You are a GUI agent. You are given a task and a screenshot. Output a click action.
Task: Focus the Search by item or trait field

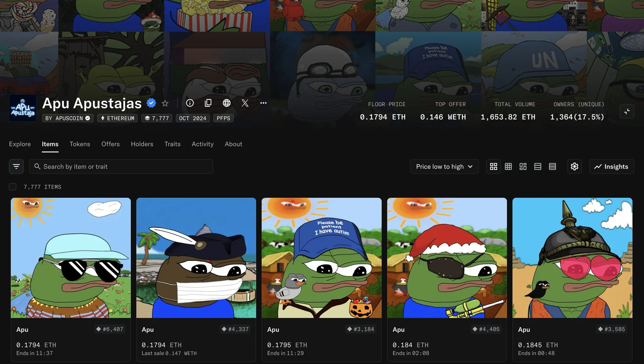pyautogui.click(x=121, y=167)
